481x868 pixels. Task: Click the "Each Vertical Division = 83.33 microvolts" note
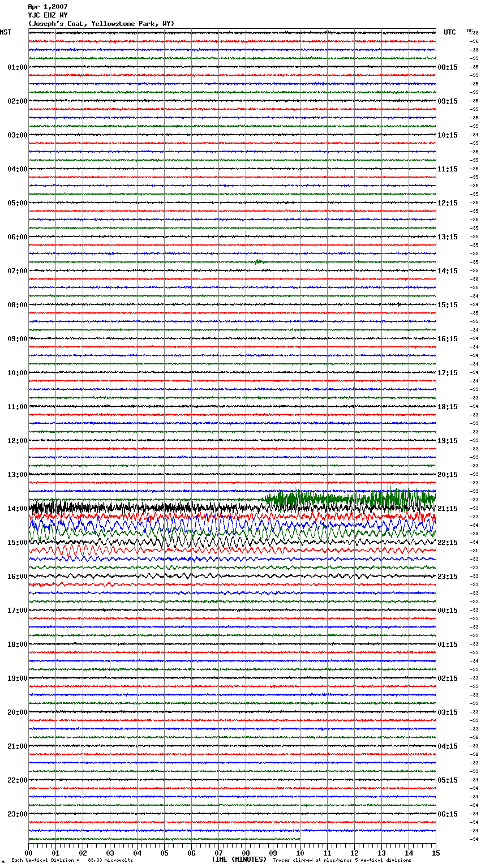(72, 861)
